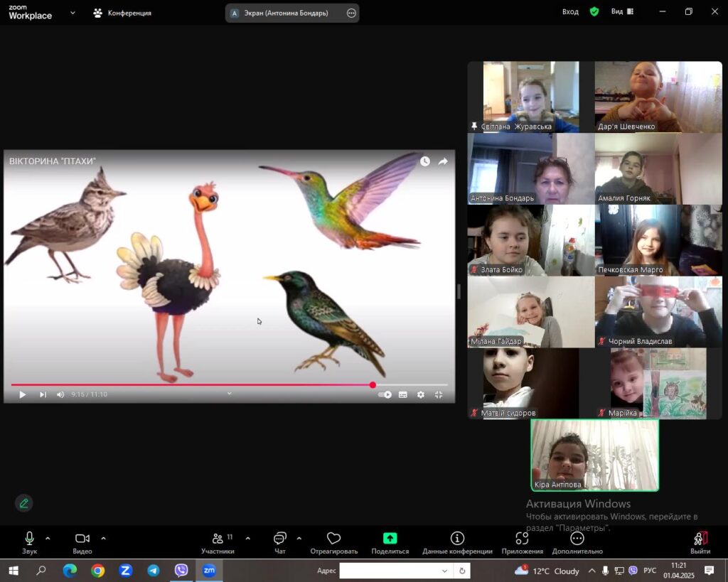This screenshot has height=582, width=728.
Task: Expand participants options arrow next to Участники
Action: click(248, 539)
